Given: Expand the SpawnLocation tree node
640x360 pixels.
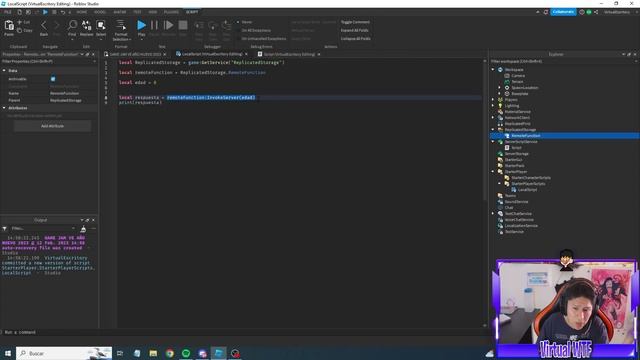Looking at the screenshot, I should click(500, 88).
